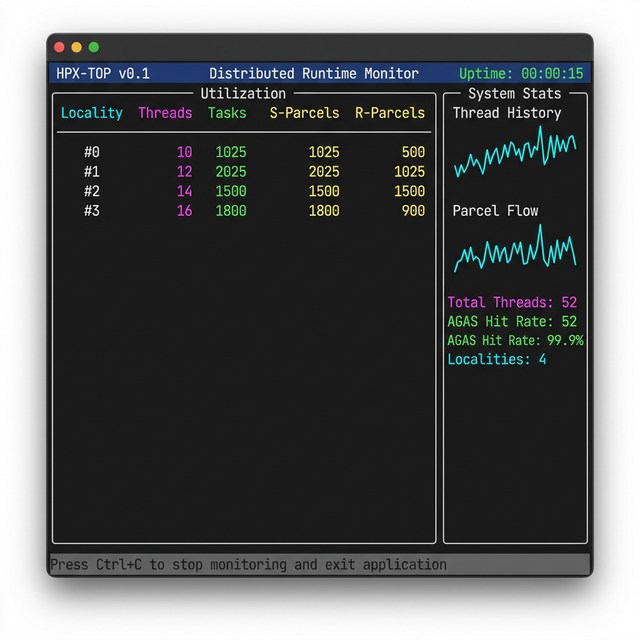
Task: Select the Locality column header
Action: point(92,113)
